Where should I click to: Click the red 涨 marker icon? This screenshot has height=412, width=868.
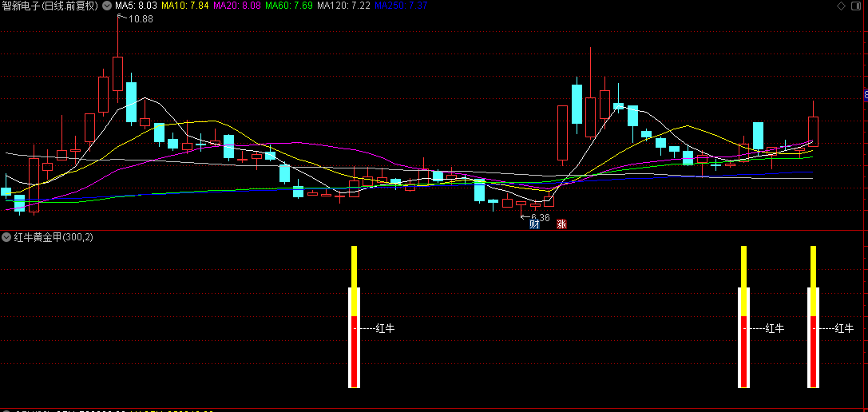(x=561, y=224)
